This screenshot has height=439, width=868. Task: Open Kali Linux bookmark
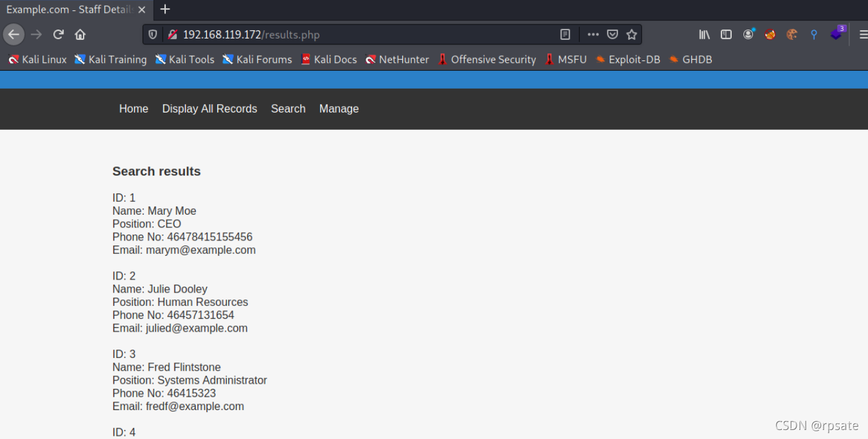(x=37, y=59)
